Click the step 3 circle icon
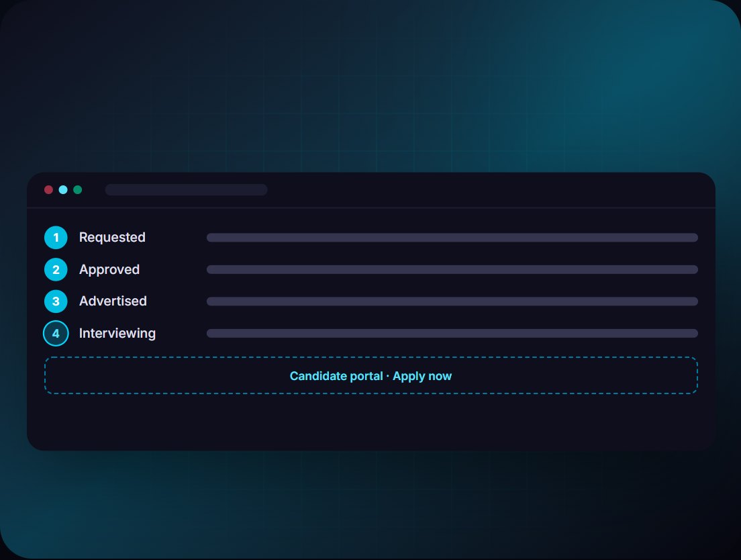 [56, 301]
